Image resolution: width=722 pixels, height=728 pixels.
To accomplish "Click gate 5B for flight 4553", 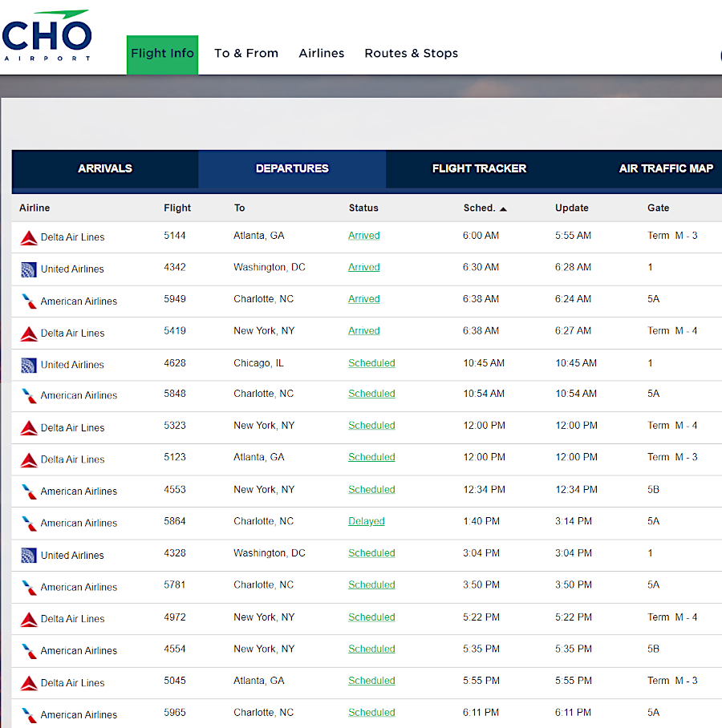I will tap(653, 490).
